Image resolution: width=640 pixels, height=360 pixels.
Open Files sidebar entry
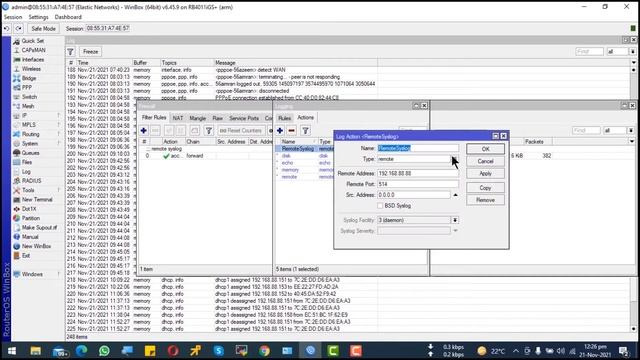tap(27, 162)
